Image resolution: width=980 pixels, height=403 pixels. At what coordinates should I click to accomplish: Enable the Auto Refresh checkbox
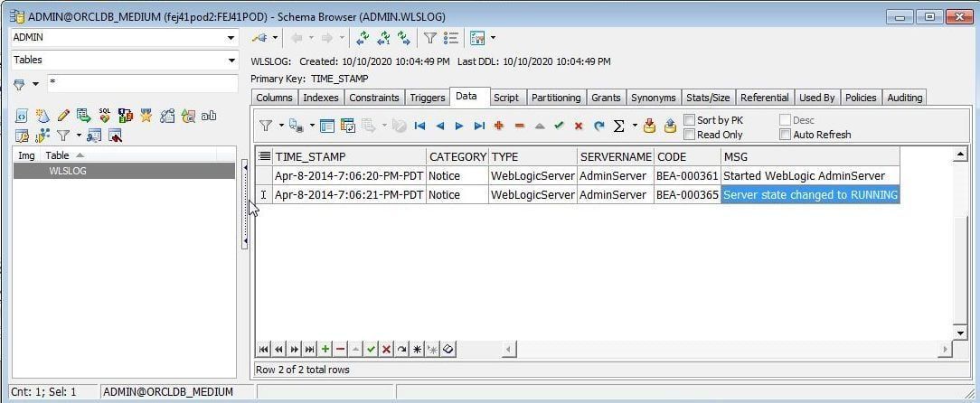tap(785, 135)
